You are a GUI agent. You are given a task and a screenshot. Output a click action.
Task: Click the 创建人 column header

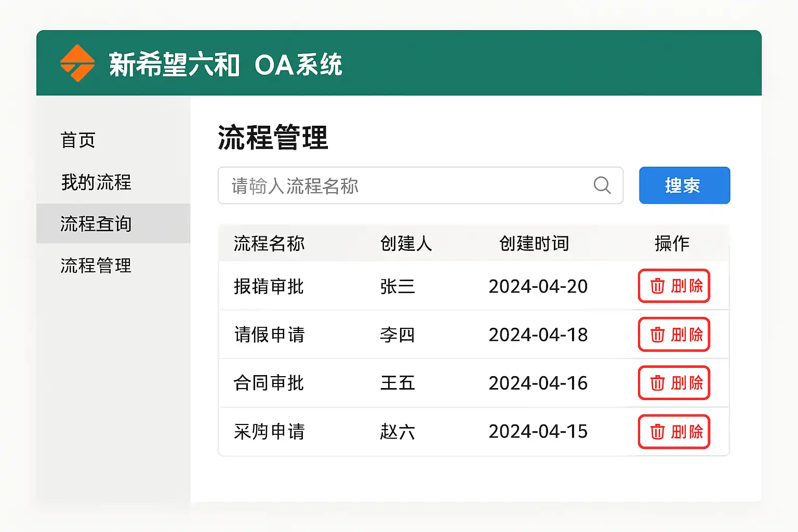(406, 243)
